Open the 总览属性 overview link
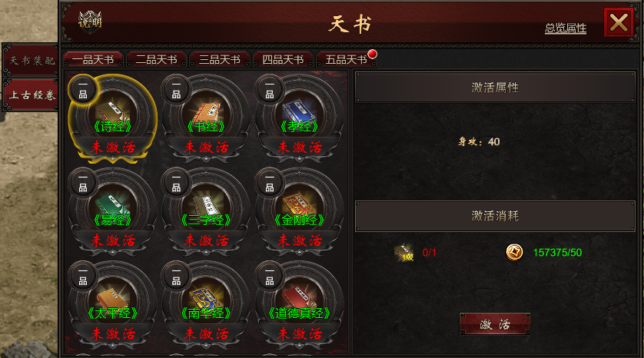Viewport: 644px width, 358px height. pyautogui.click(x=566, y=28)
